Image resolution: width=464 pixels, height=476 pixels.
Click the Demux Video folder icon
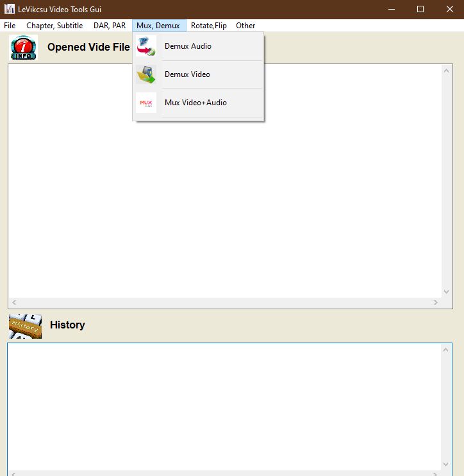click(x=146, y=74)
